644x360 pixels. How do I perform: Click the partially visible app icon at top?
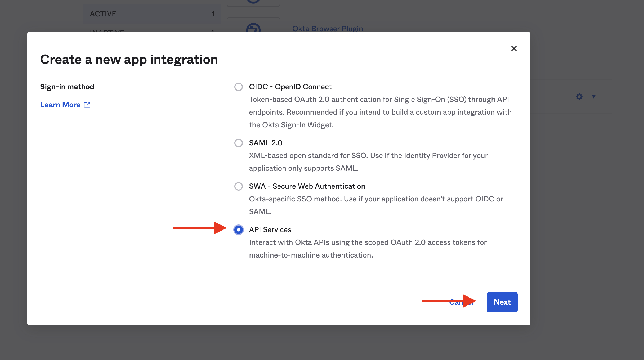click(x=253, y=2)
